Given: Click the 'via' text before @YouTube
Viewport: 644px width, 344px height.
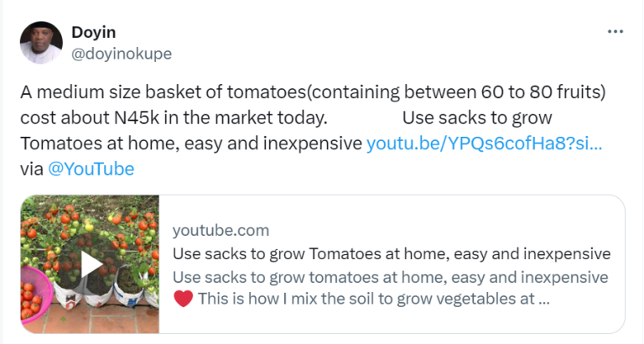Looking at the screenshot, I should pos(31,169).
